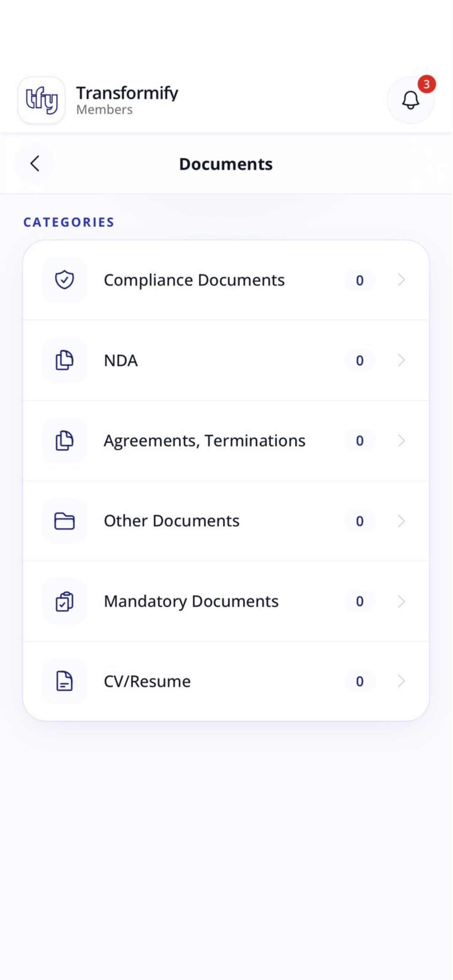
Task: Open Other Documents via chevron arrow
Action: click(401, 521)
